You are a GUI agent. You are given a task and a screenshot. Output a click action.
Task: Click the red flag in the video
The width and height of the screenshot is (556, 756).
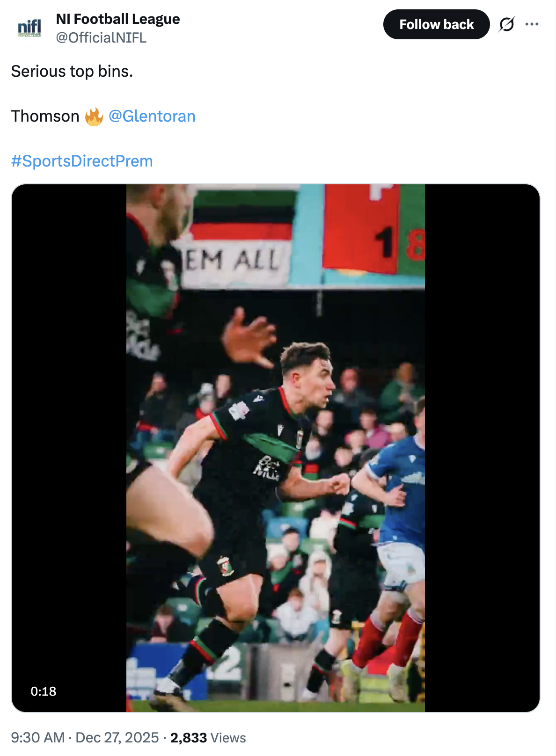point(360,229)
